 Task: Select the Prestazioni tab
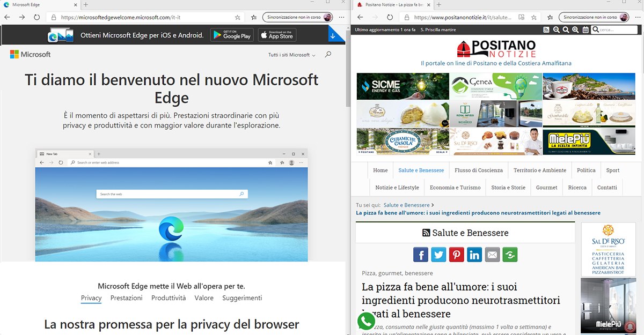[127, 298]
